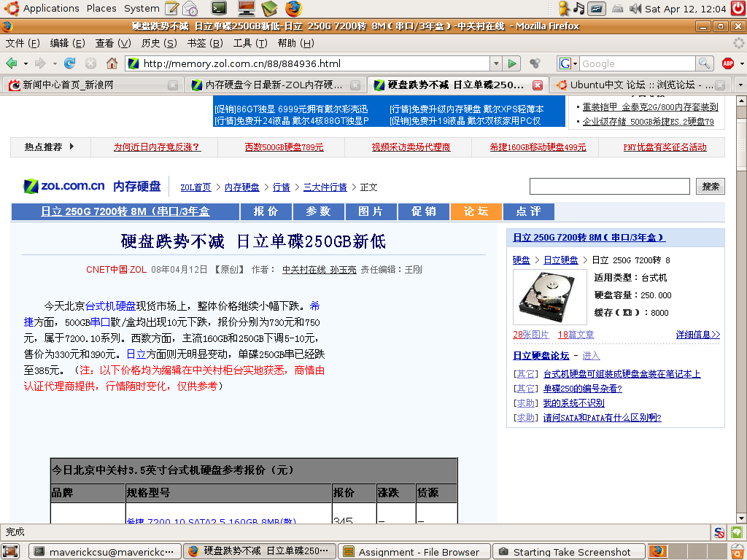Open the 工具 (T) tools menu

pos(250,43)
